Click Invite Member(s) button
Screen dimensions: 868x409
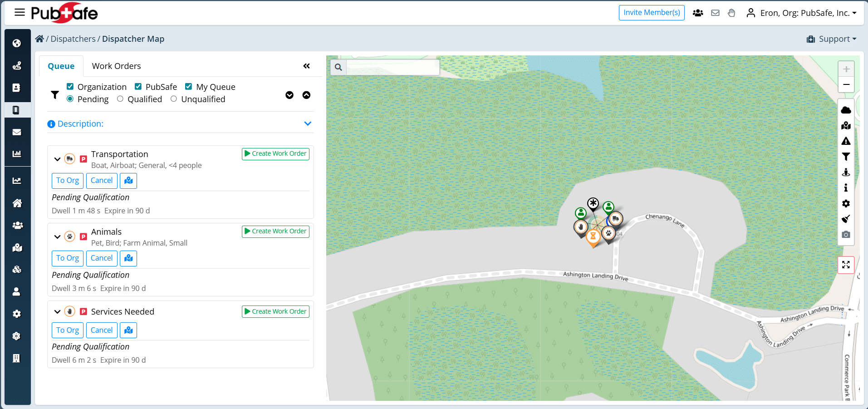(652, 13)
